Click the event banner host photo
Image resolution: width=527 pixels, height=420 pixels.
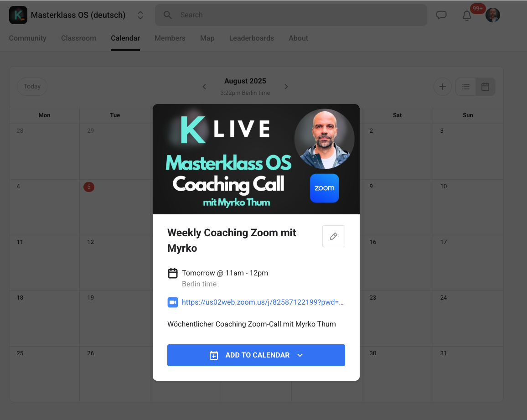tap(324, 139)
